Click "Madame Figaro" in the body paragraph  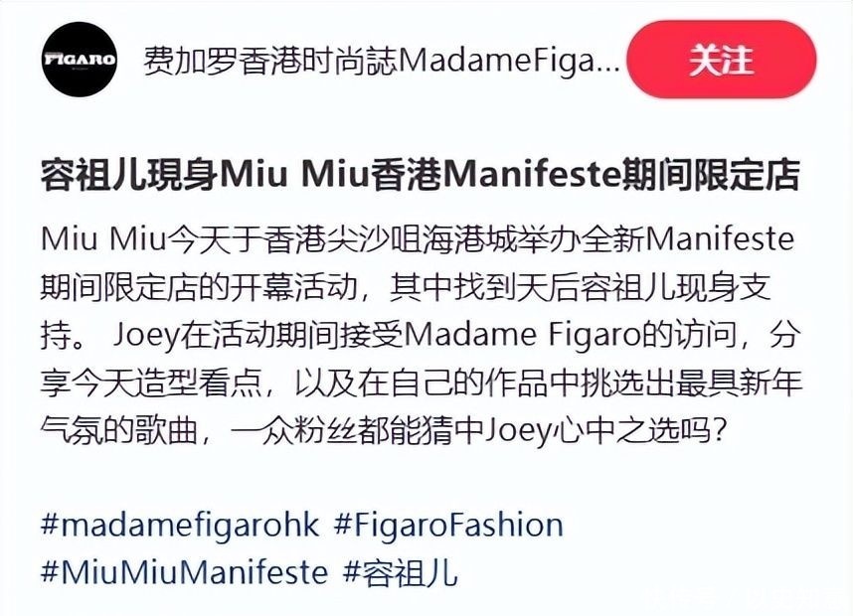522,336
